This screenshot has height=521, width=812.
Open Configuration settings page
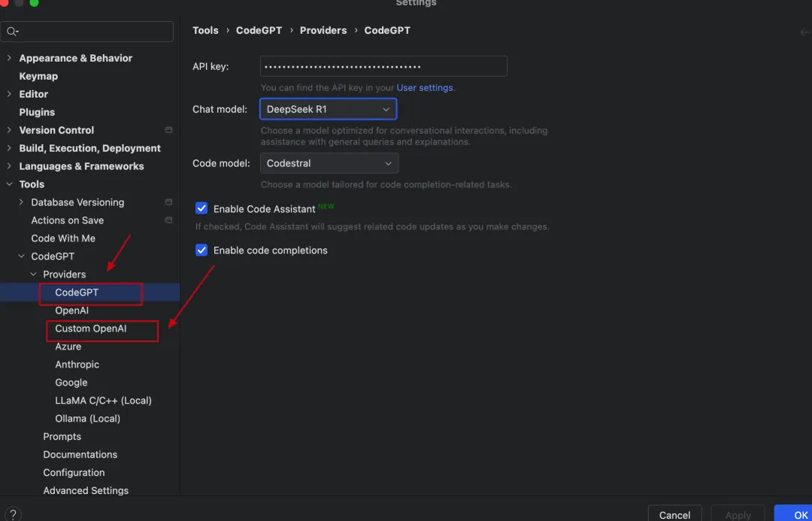click(x=74, y=472)
